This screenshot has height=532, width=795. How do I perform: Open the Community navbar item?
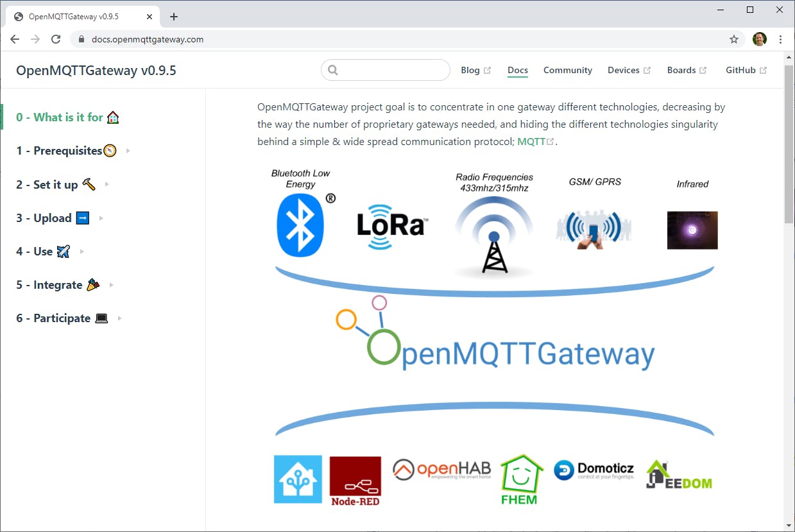pos(568,70)
